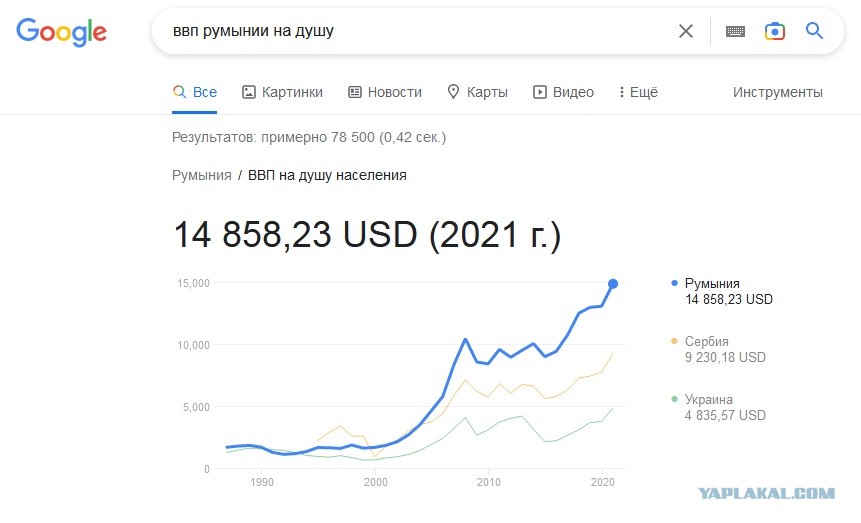
Task: Click the blue magnifier search icon
Action: (x=814, y=31)
